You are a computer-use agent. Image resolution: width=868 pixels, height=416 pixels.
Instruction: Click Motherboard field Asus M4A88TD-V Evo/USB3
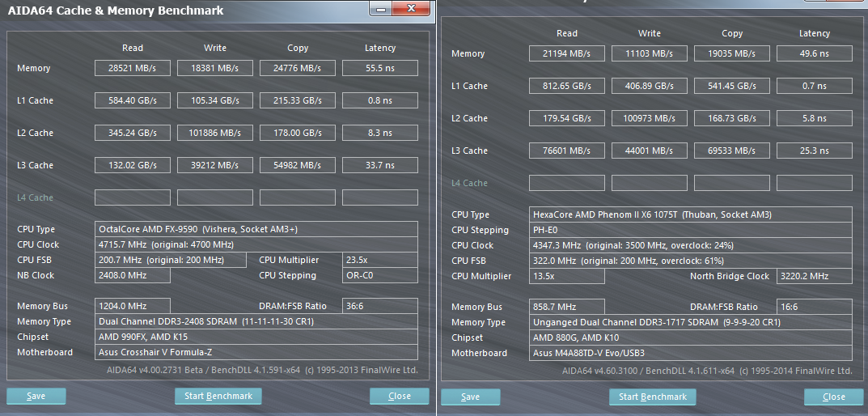tap(691, 354)
